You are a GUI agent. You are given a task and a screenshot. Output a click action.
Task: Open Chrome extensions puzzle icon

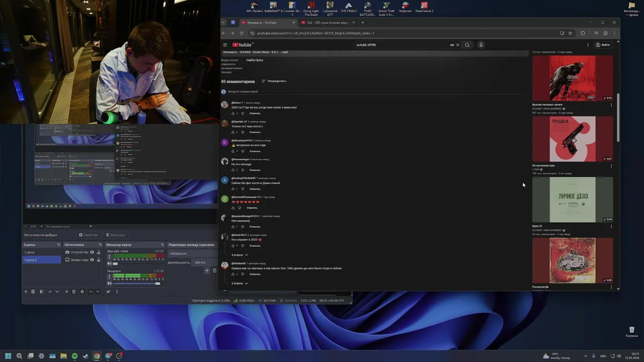tap(583, 33)
